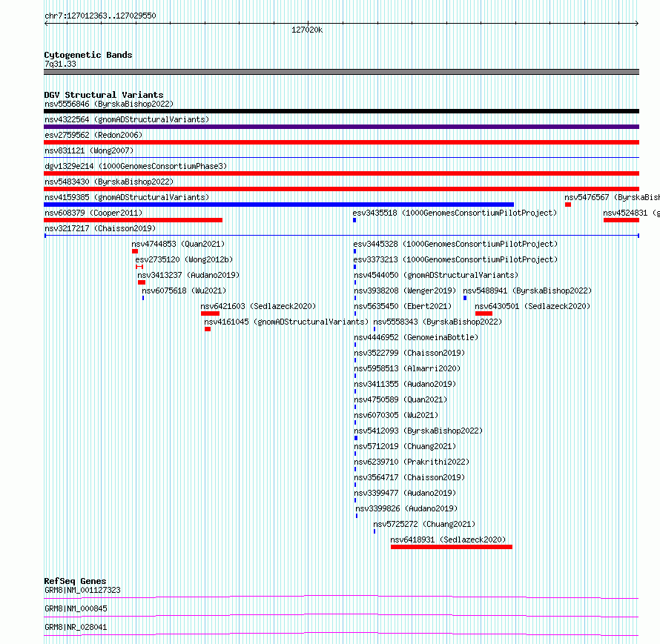Click nsv3399826 (Audano2019) label
Screen dimensions: 660x644
coord(406,508)
